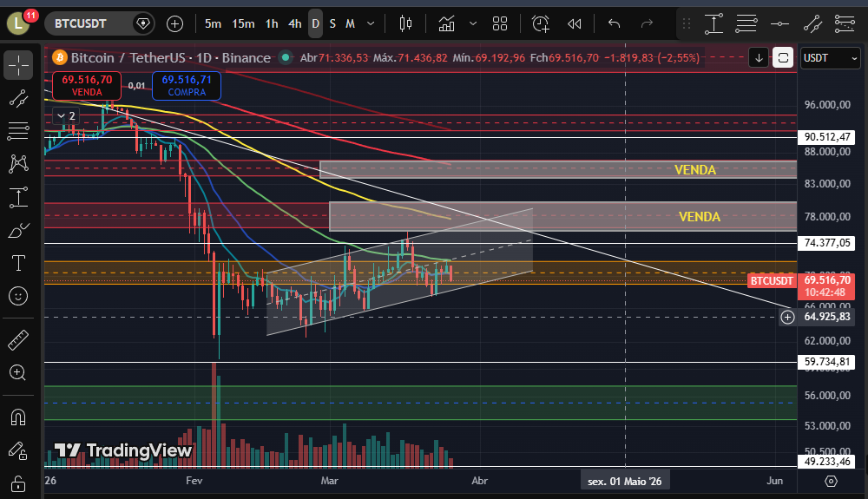Select the ruler measure tool
This screenshot has height=499, width=868.
coord(18,340)
